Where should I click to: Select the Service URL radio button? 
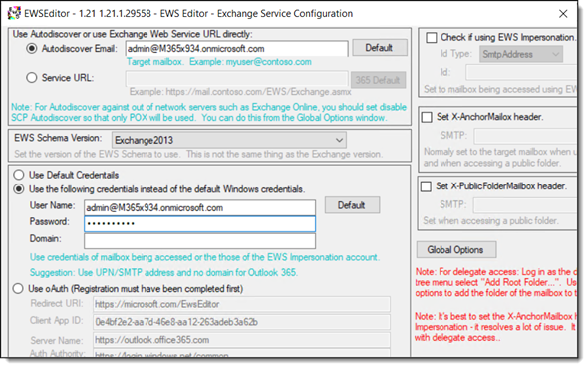[32, 77]
